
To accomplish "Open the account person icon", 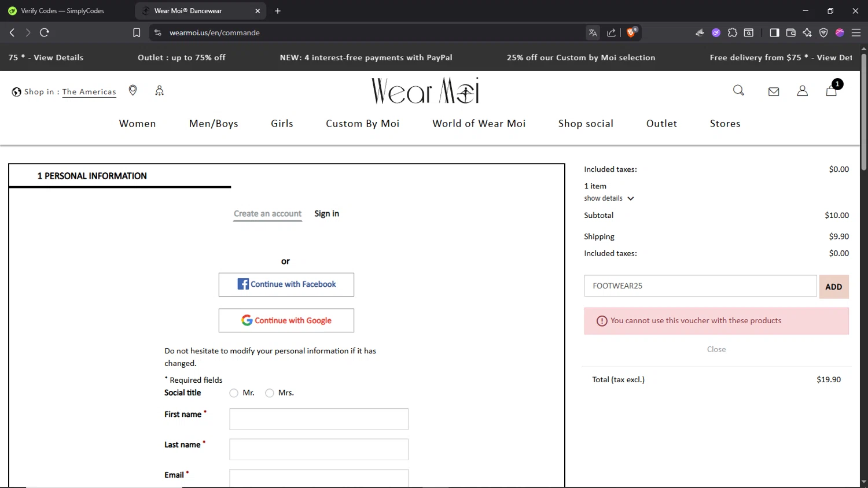I will coord(803,91).
